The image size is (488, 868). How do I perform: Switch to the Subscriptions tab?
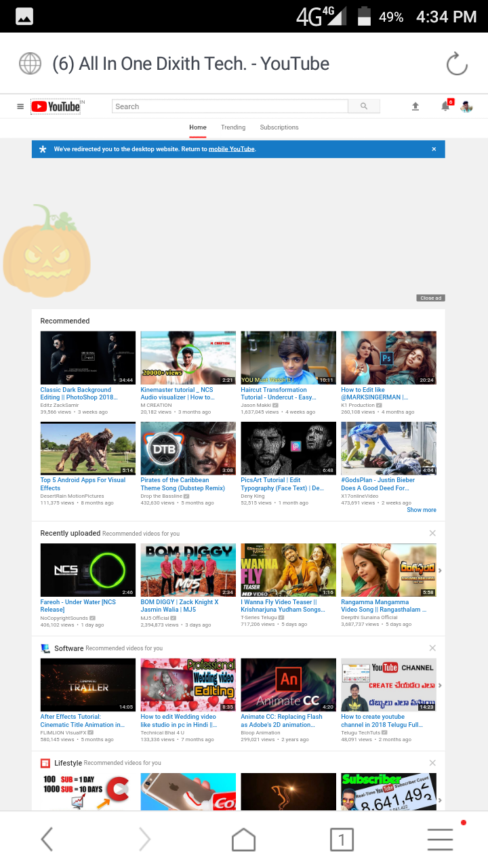coord(279,127)
